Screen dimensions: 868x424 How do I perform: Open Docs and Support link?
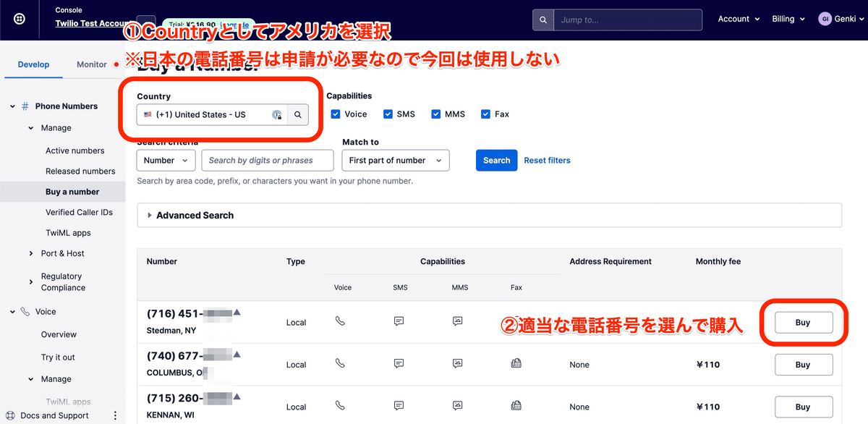click(x=54, y=415)
